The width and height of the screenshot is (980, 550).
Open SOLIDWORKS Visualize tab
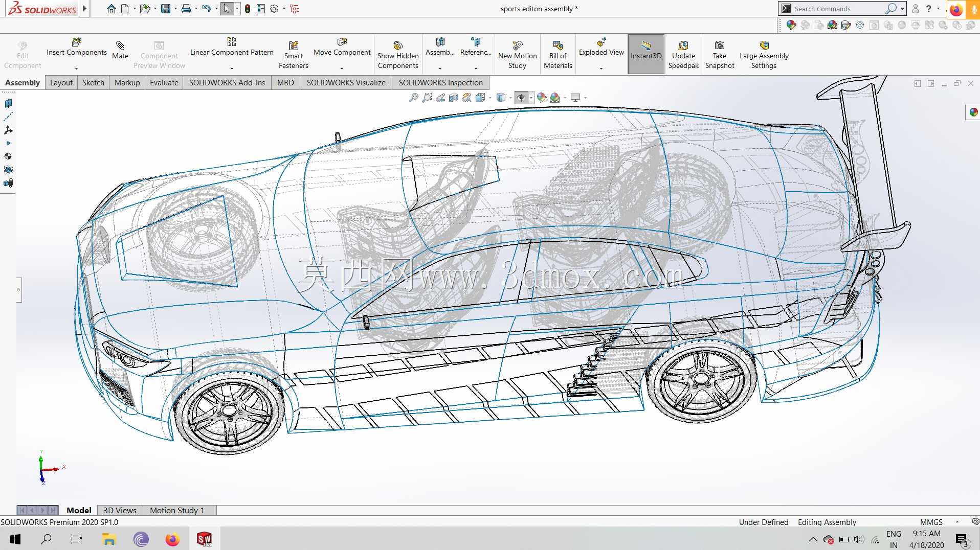[346, 83]
